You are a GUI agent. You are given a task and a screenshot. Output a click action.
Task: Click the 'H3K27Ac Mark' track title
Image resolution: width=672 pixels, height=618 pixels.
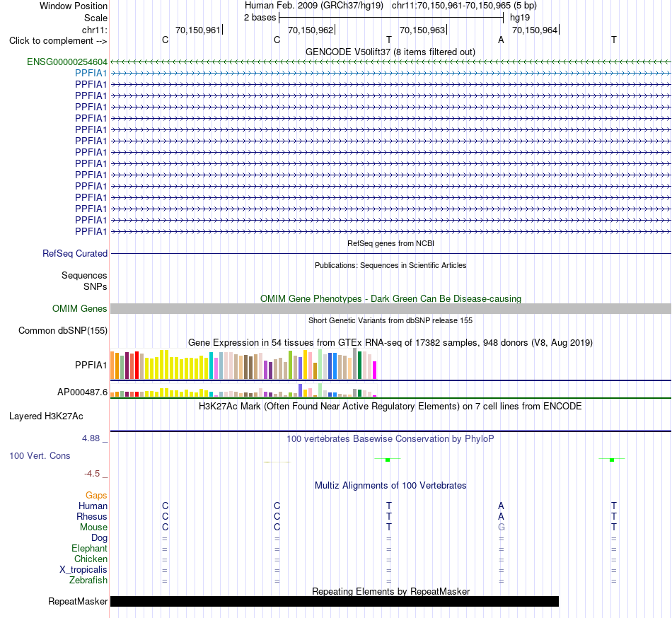point(390,406)
